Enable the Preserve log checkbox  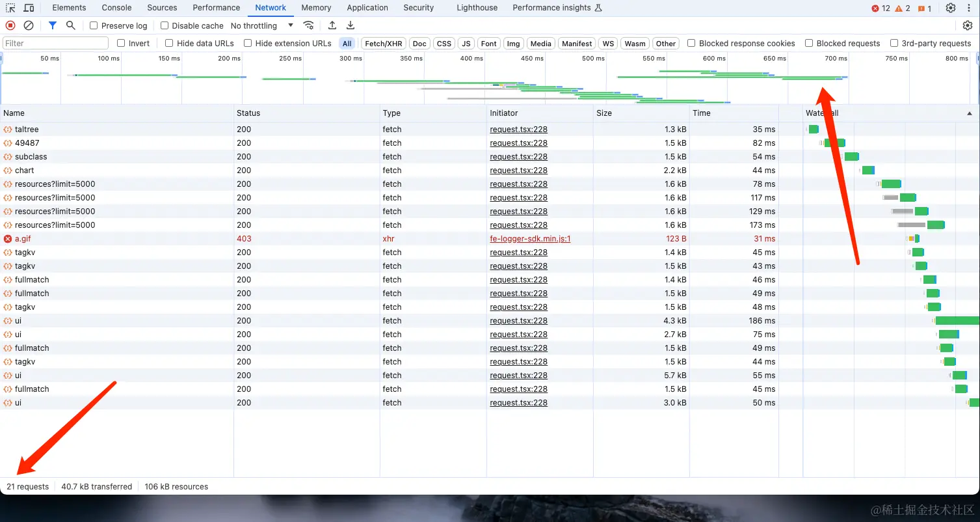point(94,25)
